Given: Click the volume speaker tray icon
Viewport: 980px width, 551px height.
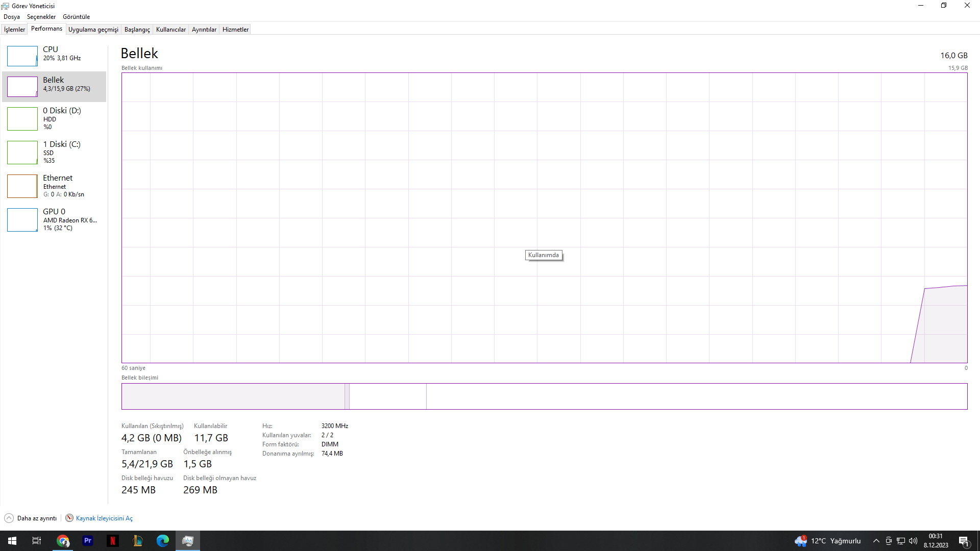Looking at the screenshot, I should tap(913, 541).
